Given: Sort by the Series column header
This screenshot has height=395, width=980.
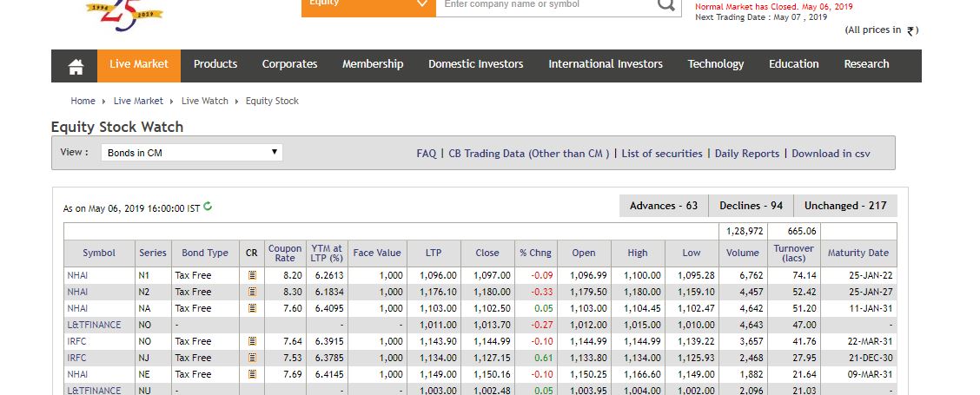Looking at the screenshot, I should (x=153, y=253).
